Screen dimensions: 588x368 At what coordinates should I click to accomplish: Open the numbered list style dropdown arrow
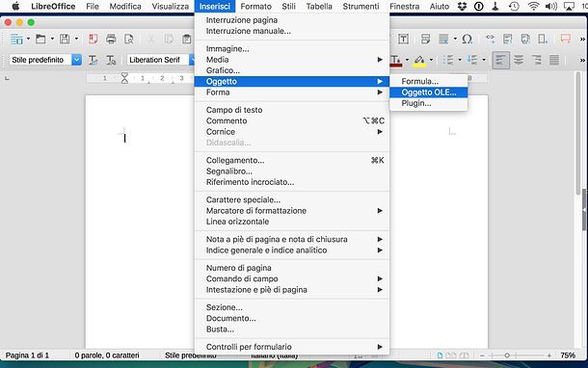tap(484, 60)
